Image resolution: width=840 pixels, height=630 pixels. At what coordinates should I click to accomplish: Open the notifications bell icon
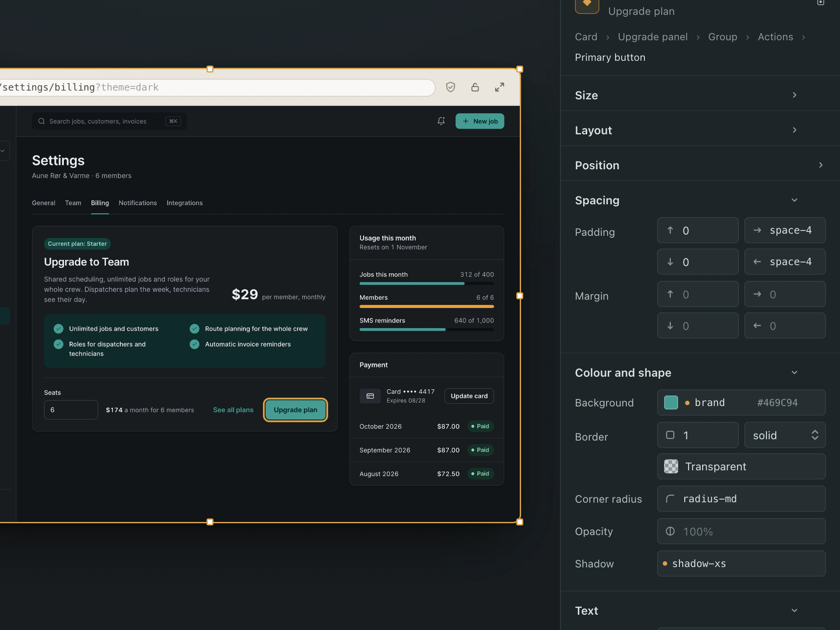(441, 121)
